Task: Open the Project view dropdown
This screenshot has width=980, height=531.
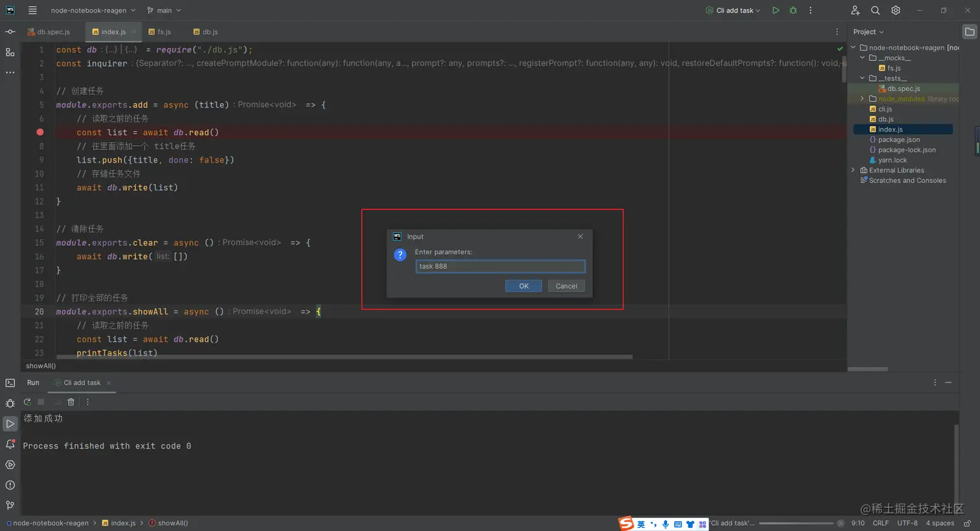Action: pos(869,32)
